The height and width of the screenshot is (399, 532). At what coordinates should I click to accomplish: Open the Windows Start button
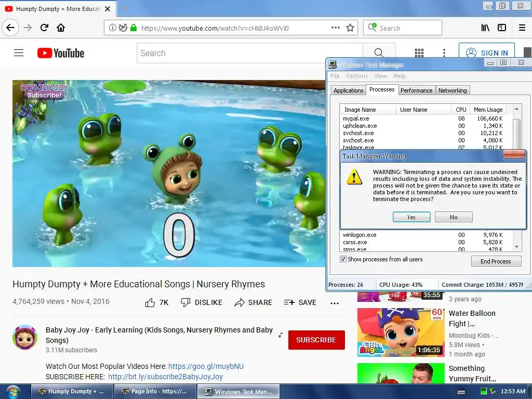(12, 392)
